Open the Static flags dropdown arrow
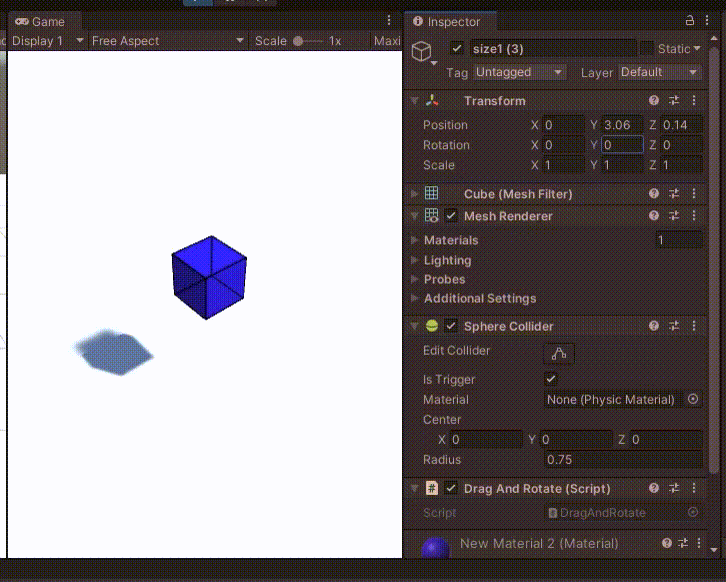The image size is (726, 582). click(697, 48)
